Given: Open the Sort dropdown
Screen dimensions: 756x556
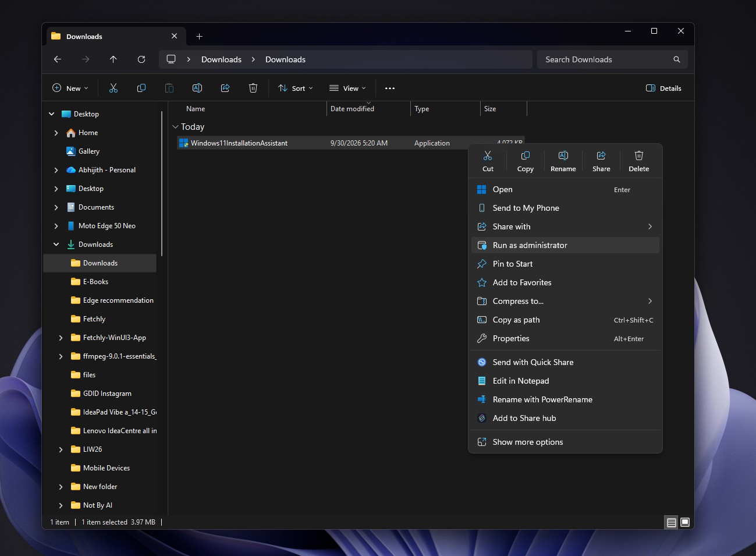Looking at the screenshot, I should click(x=296, y=88).
